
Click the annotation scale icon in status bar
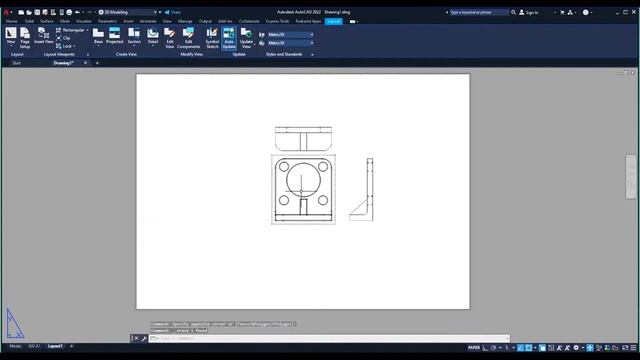560,348
